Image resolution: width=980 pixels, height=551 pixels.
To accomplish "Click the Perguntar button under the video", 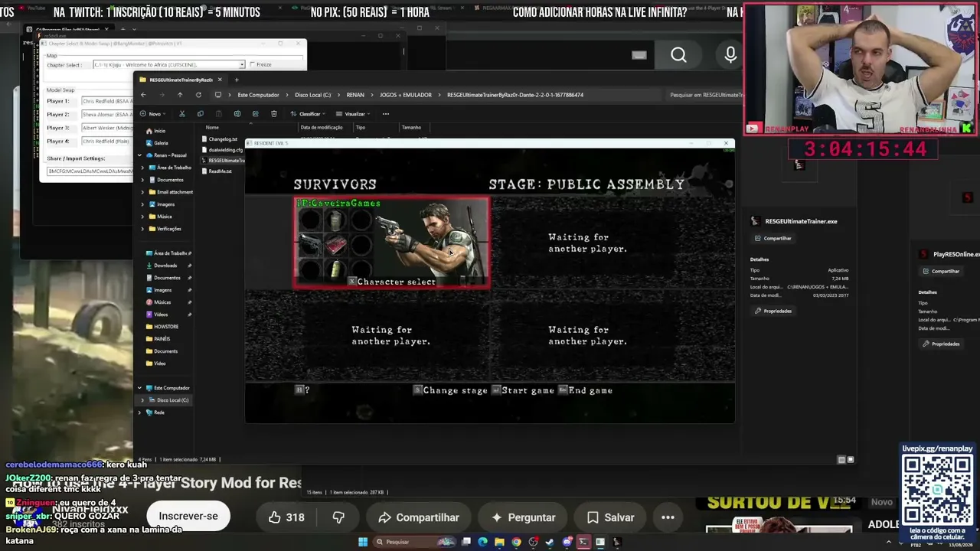I will pyautogui.click(x=521, y=517).
